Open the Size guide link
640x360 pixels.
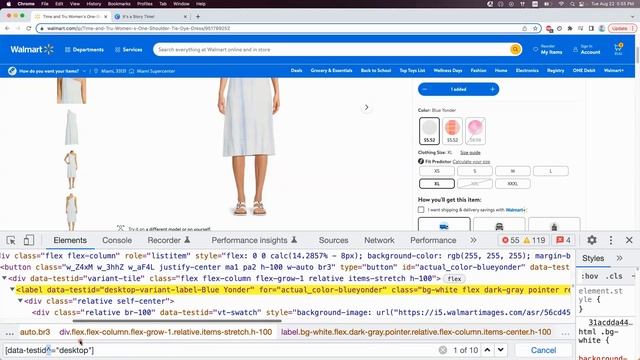click(x=470, y=152)
